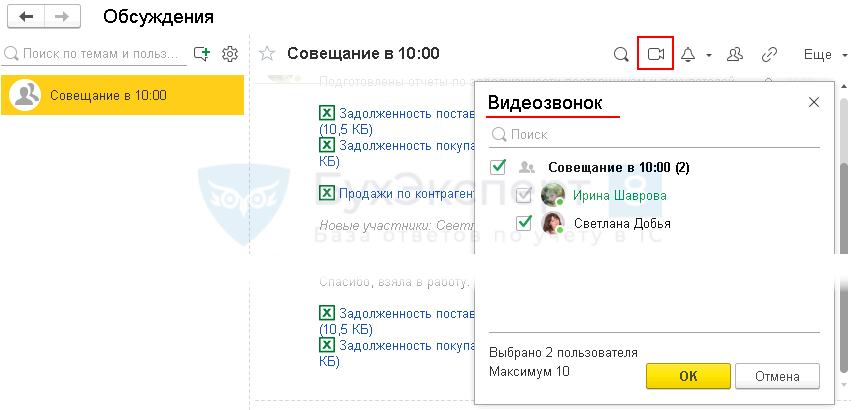Image resolution: width=861 pixels, height=410 pixels.
Task: Open the Продажи по контрагент... attachment
Action: tap(406, 193)
